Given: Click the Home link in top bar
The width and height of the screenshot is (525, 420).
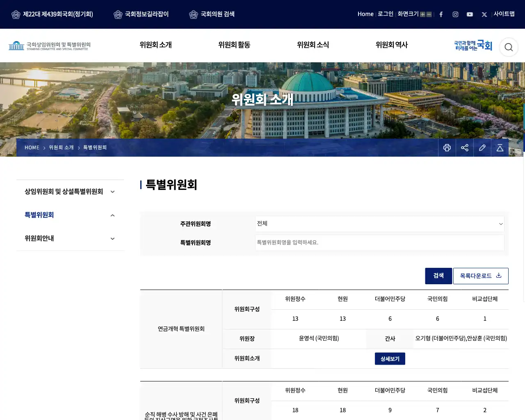Looking at the screenshot, I should coord(365,14).
